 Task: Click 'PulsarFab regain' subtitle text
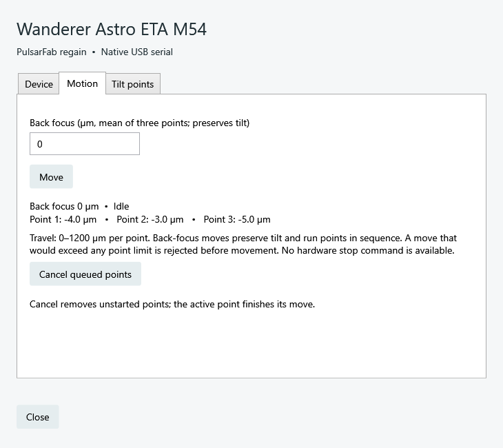(x=51, y=52)
